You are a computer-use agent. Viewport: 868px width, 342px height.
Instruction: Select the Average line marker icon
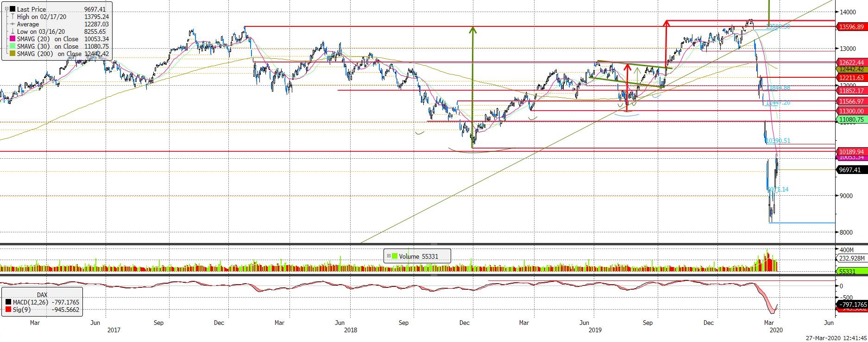coord(12,24)
